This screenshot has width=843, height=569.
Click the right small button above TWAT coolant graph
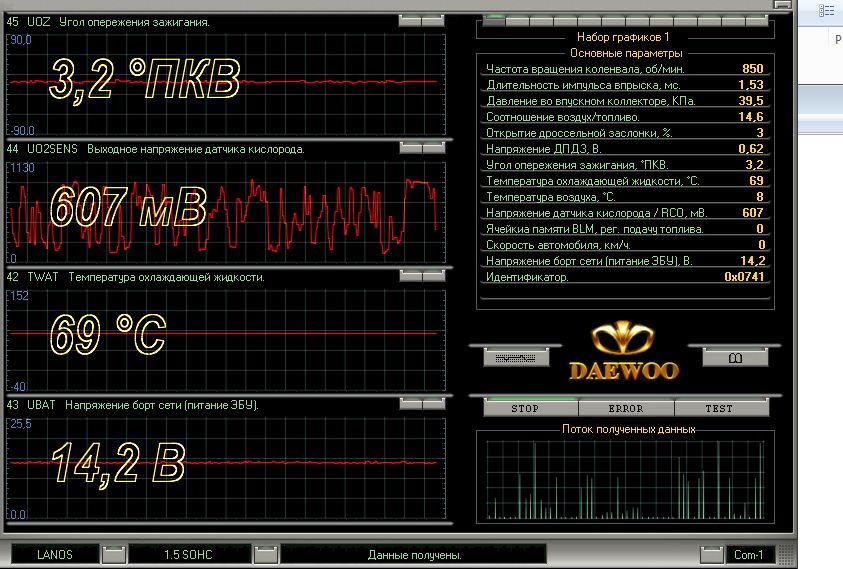[x=433, y=276]
